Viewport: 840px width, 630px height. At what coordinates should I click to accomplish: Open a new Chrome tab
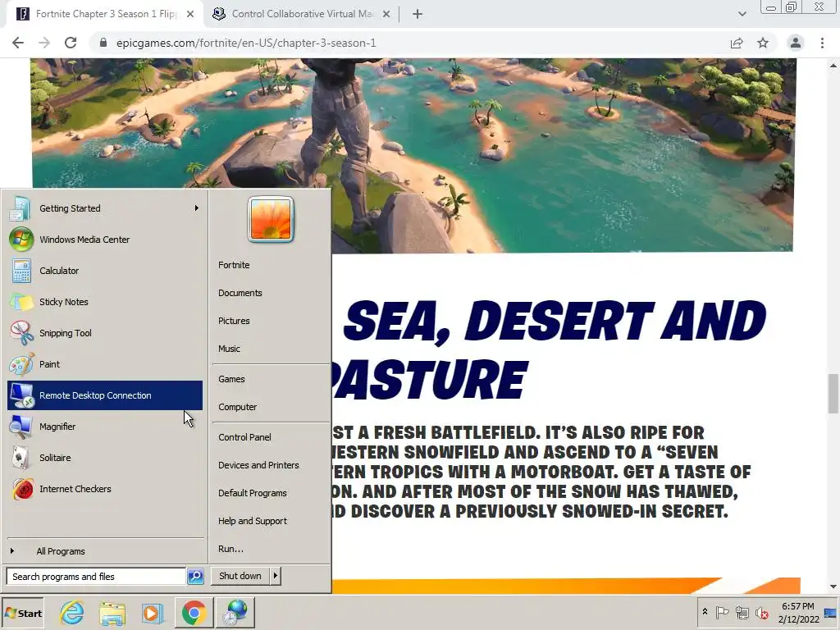click(418, 14)
